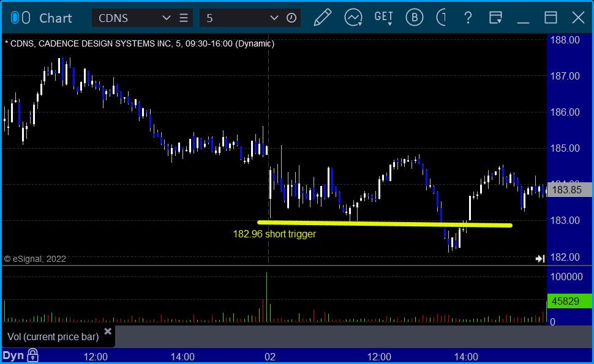Image resolution: width=594 pixels, height=364 pixels.
Task: Click the 186.00 price axis label
Action: pos(565,112)
